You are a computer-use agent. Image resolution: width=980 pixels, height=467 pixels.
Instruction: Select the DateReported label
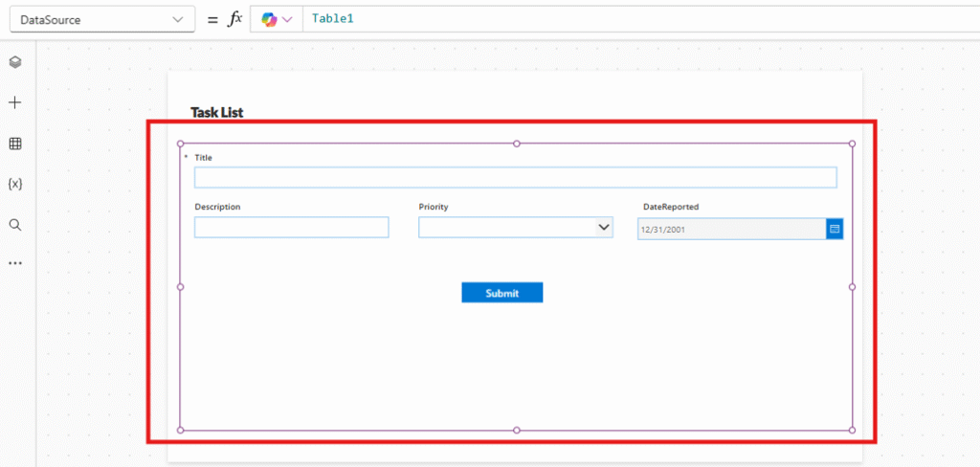(671, 207)
